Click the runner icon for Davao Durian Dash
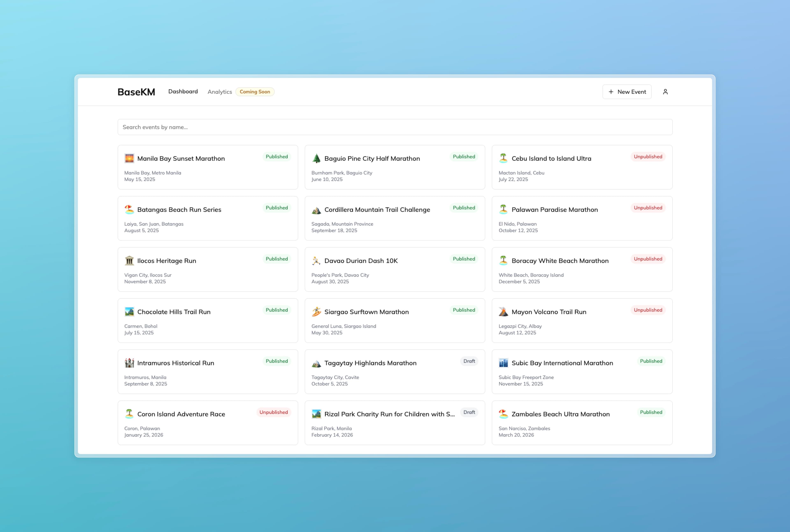Image resolution: width=790 pixels, height=532 pixels. click(x=316, y=261)
